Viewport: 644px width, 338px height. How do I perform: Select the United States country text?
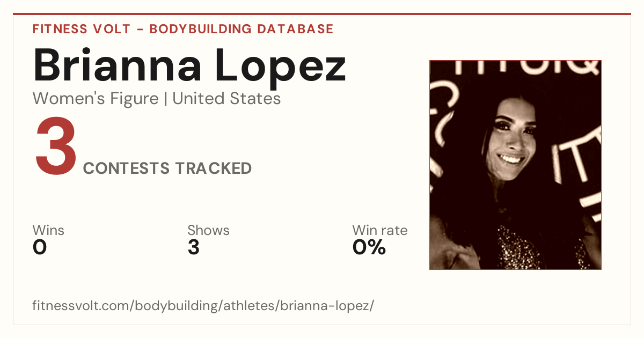(x=226, y=99)
